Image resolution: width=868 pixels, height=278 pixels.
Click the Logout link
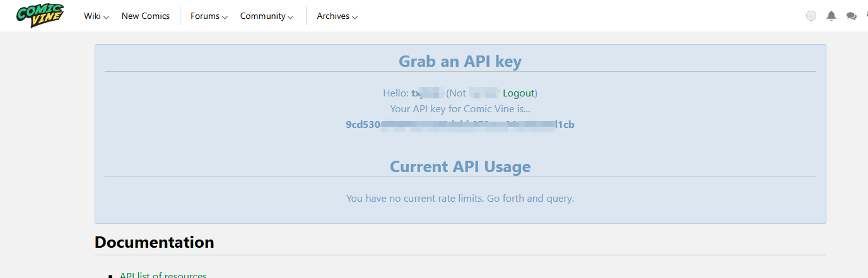click(x=519, y=93)
